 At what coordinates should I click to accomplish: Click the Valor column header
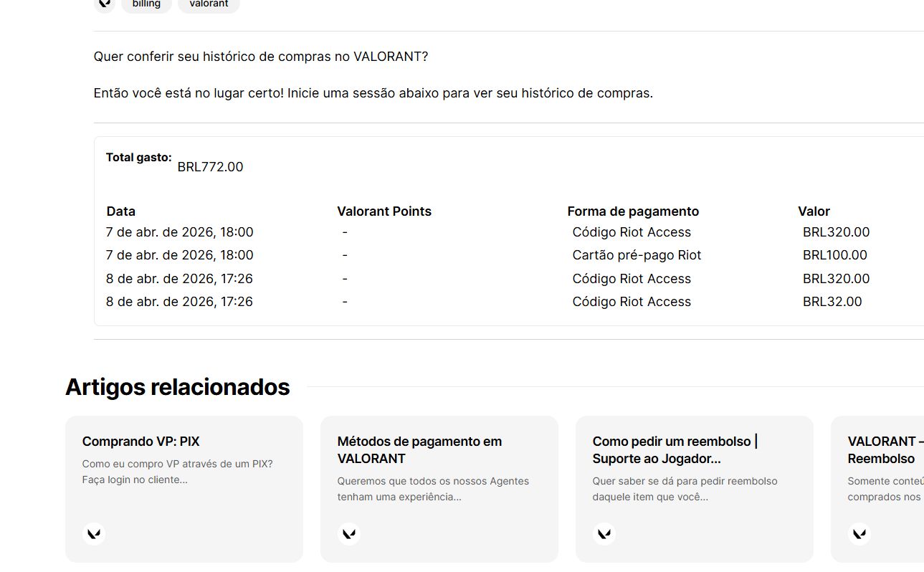(x=814, y=211)
